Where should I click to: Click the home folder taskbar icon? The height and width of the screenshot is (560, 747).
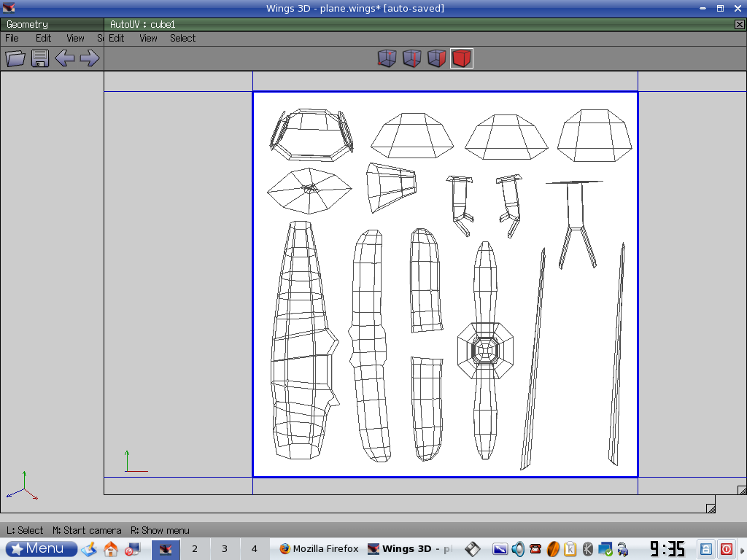click(x=111, y=549)
